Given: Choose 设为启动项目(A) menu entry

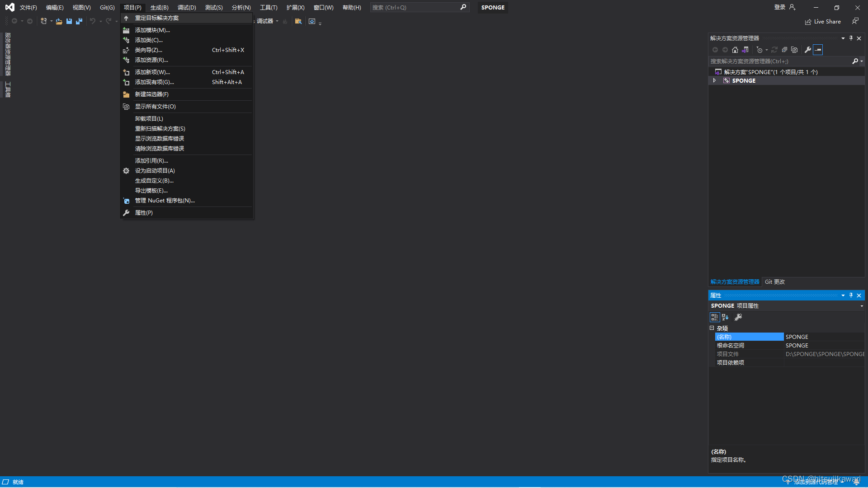Looking at the screenshot, I should click(x=186, y=171).
